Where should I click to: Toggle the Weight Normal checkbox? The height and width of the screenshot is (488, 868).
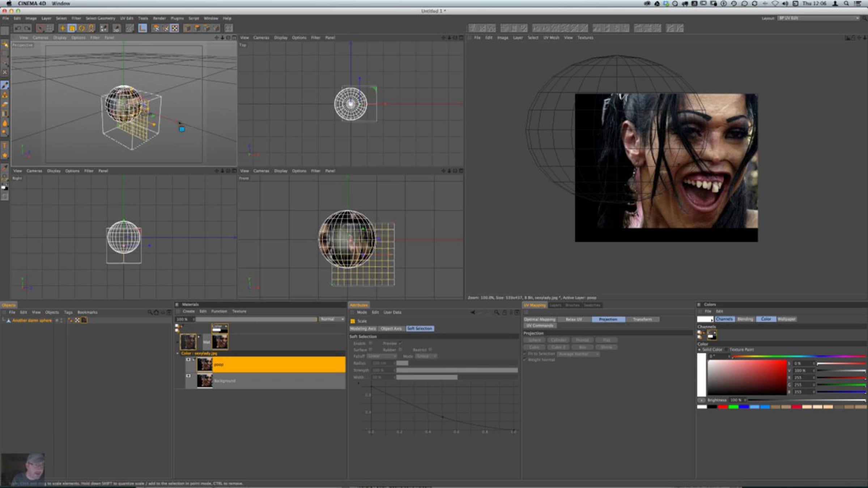click(525, 360)
